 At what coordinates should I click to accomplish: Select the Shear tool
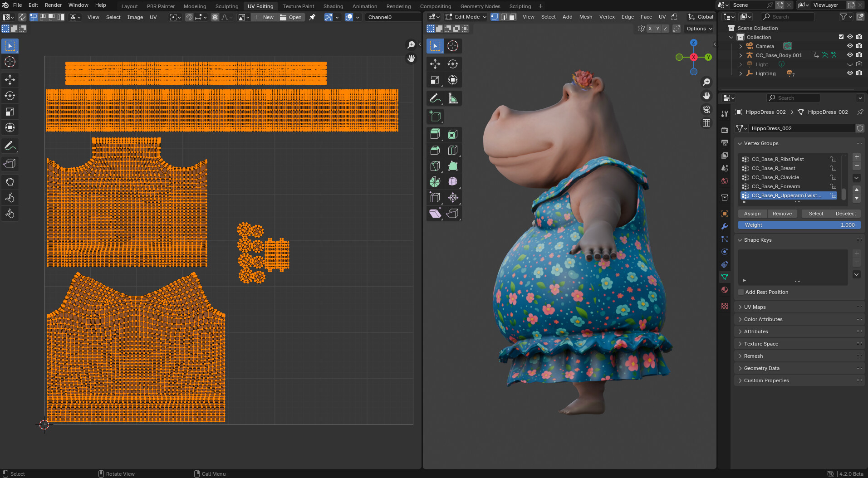435,214
